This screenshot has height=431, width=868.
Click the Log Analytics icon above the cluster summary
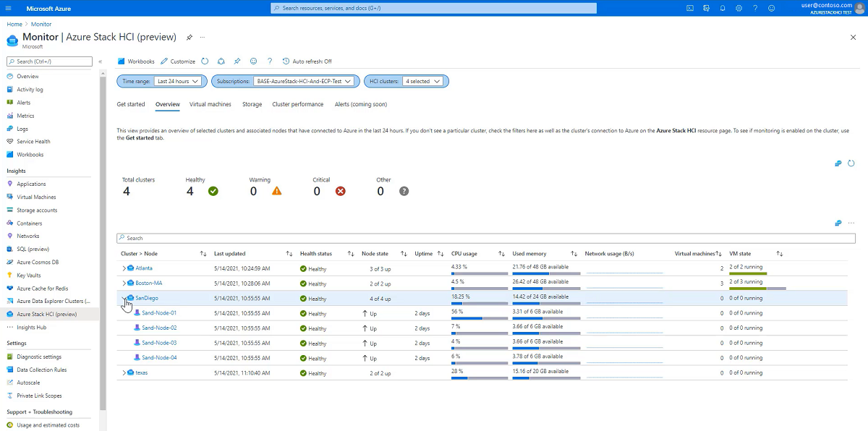pyautogui.click(x=838, y=163)
